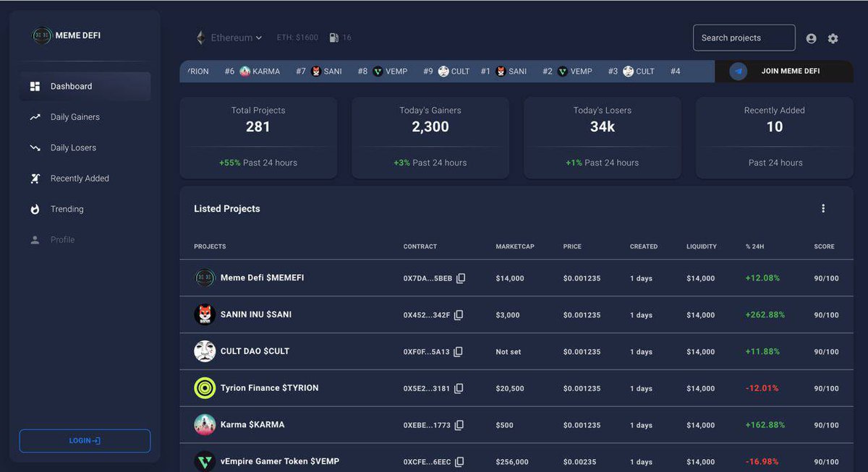Open the settings gear icon
868x472 pixels.
[833, 38]
